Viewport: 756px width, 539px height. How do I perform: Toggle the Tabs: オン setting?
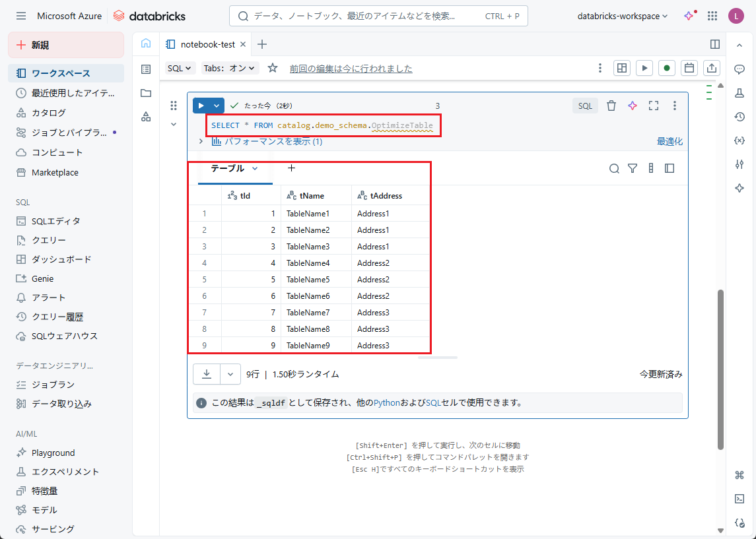[230, 69]
